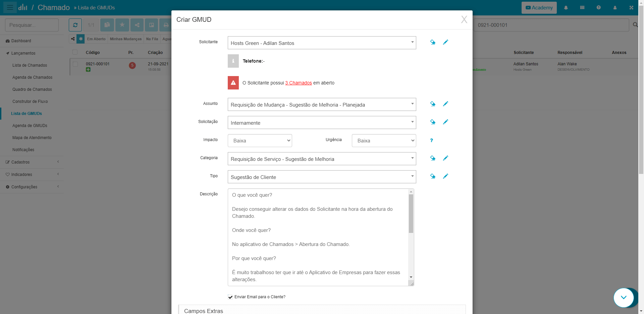Click the chart logo icon in header
Screen dimensions: 644x314
tap(23, 7)
